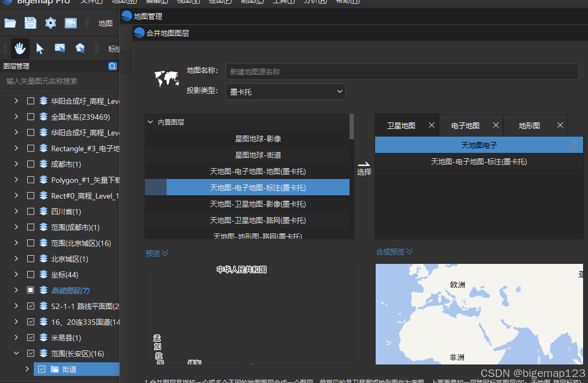Toggle the 合成预览 section link
The width and height of the screenshot is (588, 383).
click(x=394, y=252)
